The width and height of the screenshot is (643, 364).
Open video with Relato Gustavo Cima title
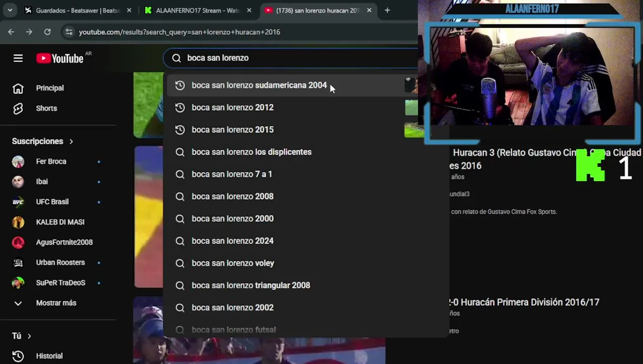tap(546, 159)
